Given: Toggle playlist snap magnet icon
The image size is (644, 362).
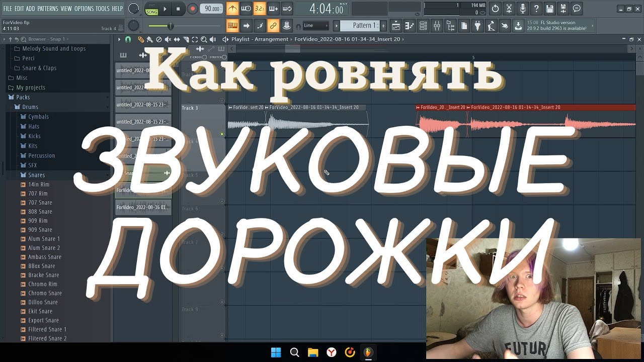Looking at the screenshot, I should coord(128,39).
